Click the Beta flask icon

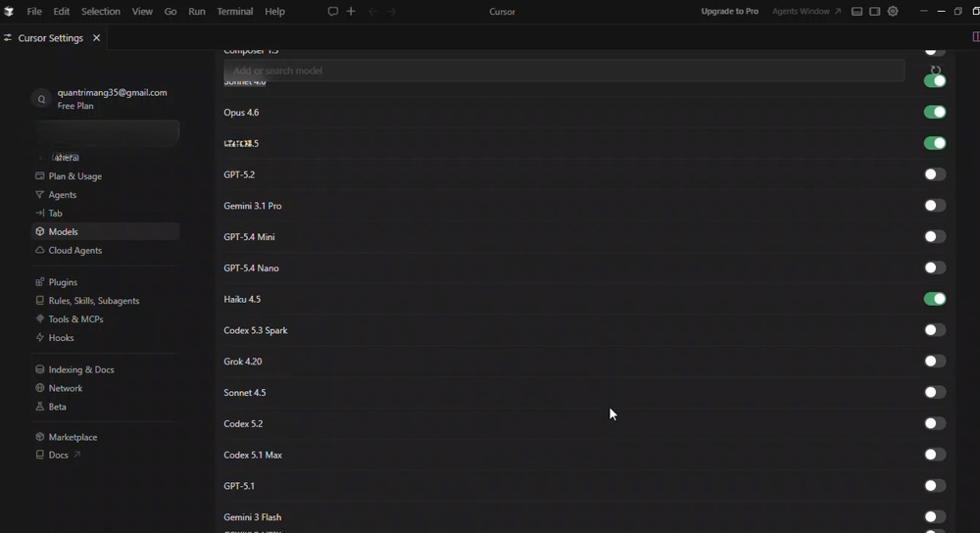click(40, 407)
